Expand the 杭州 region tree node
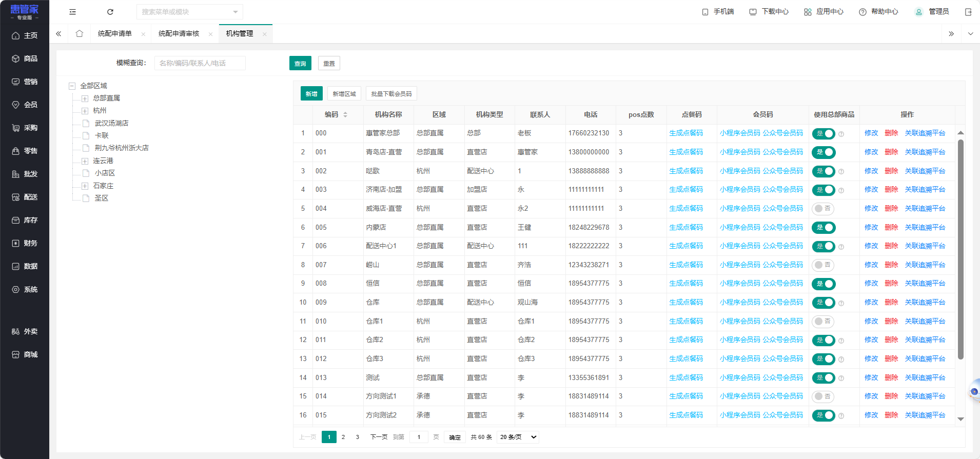The image size is (980, 459). pos(85,111)
